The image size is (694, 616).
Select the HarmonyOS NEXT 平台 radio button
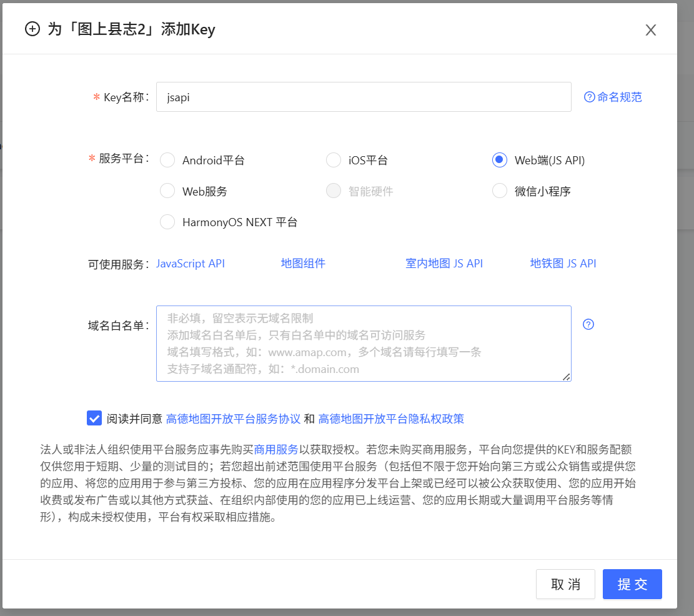coord(167,222)
